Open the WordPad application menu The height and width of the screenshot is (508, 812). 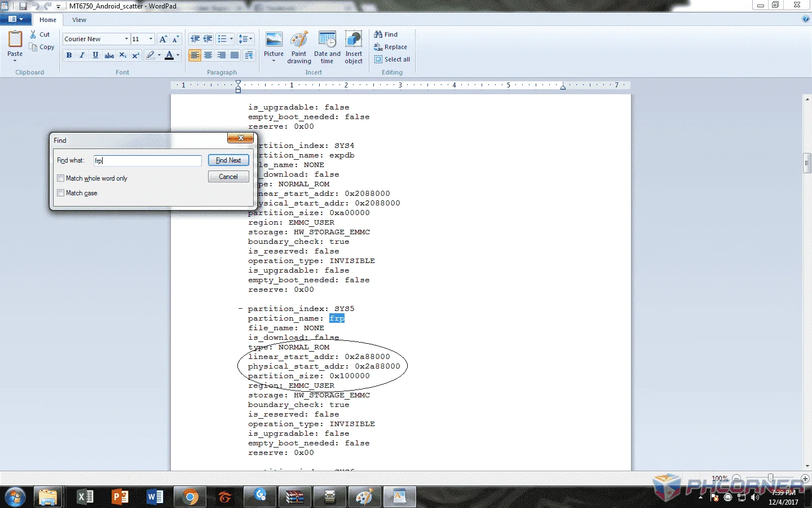(x=15, y=19)
